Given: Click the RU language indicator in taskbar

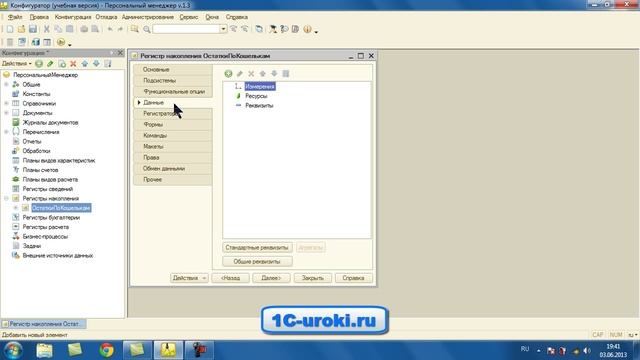Looking at the screenshot, I should [x=525, y=349].
